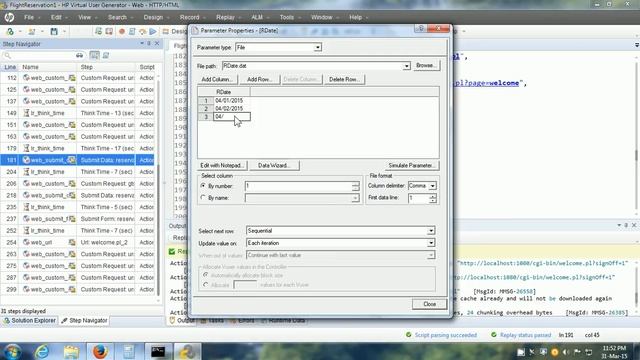Click Simulate Parameter button

(x=411, y=166)
